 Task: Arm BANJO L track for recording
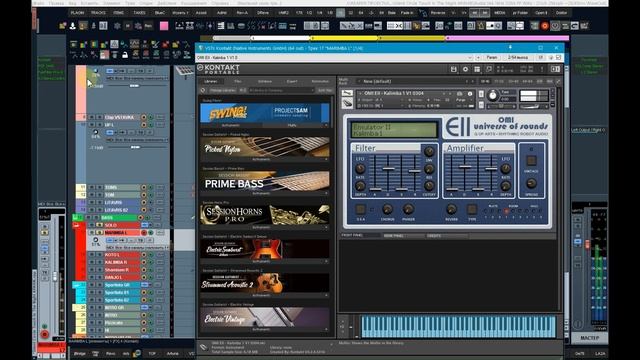point(144,277)
